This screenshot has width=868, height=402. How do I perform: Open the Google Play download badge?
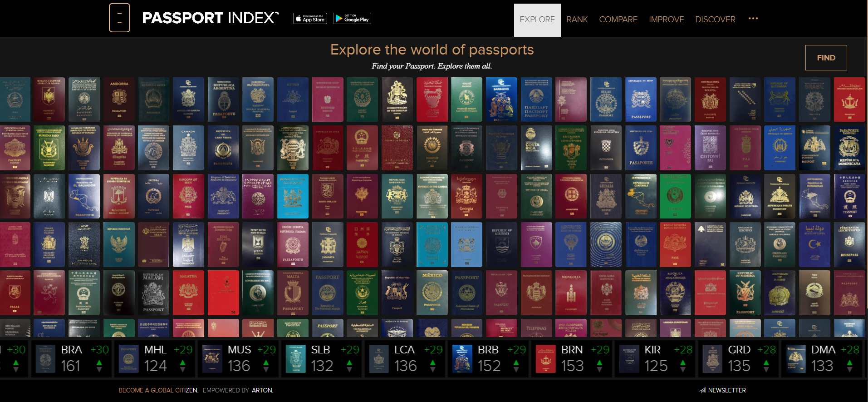(x=352, y=18)
